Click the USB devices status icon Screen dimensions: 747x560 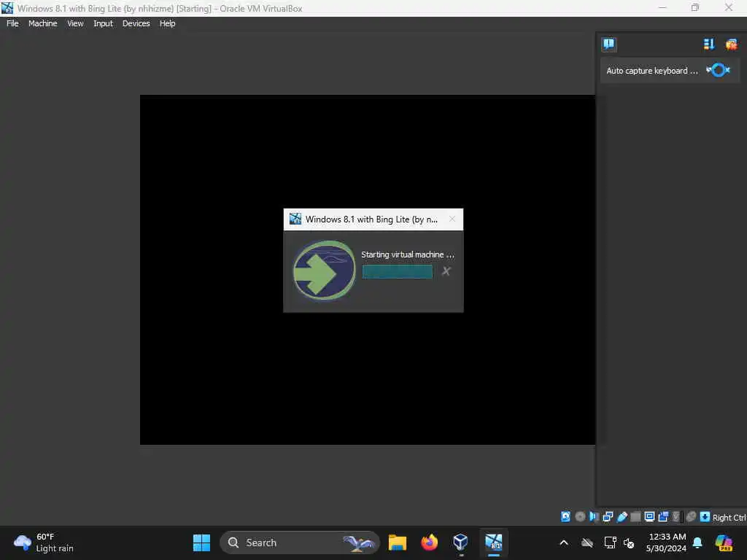[622, 517]
